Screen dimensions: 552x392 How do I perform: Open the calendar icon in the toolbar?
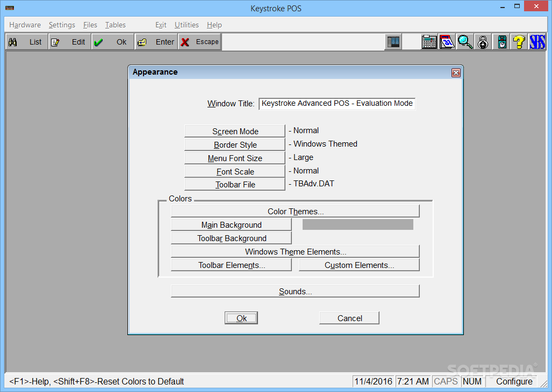[x=447, y=42]
